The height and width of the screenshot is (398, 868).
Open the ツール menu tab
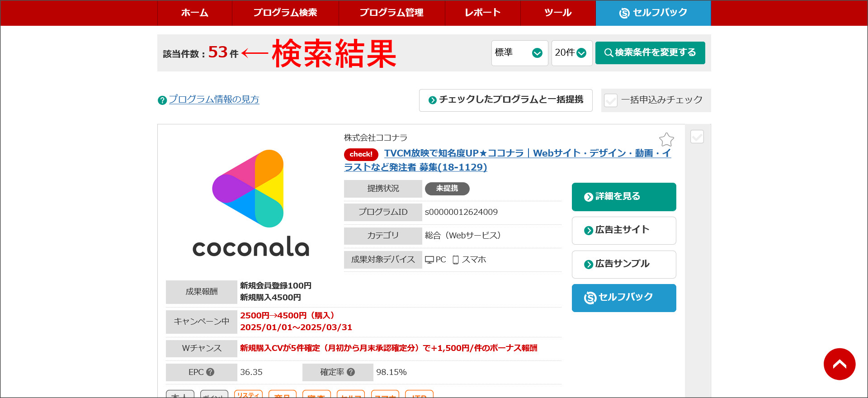pos(558,13)
